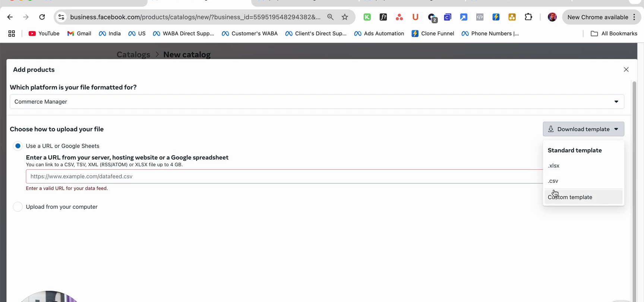Go back to the previous page
Viewport: 644px width, 302px height.
pos(10,17)
